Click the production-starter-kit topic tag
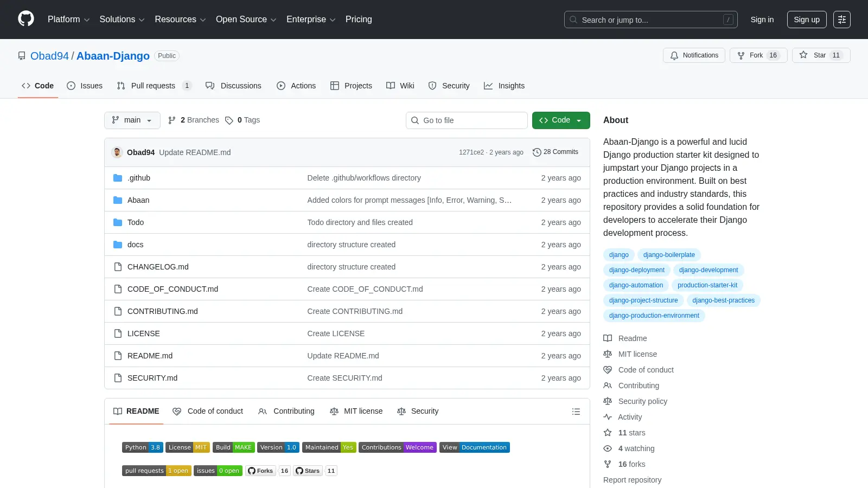 tap(707, 285)
